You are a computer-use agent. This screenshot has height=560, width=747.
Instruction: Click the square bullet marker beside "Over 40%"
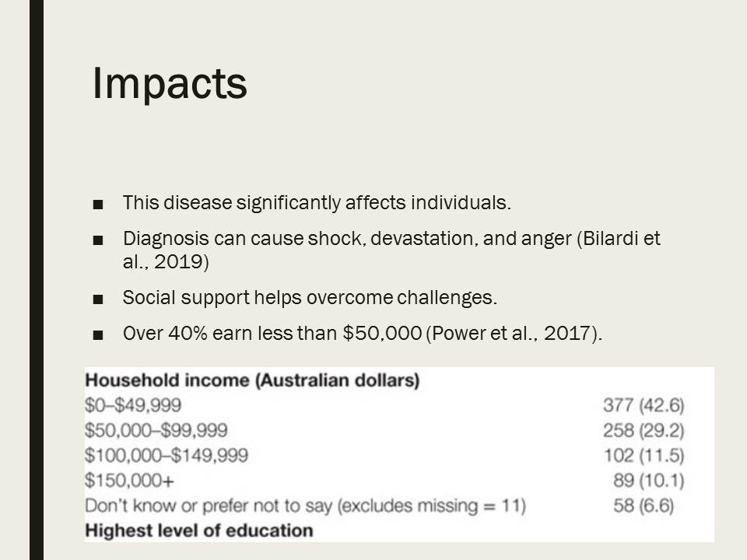pyautogui.click(x=97, y=335)
